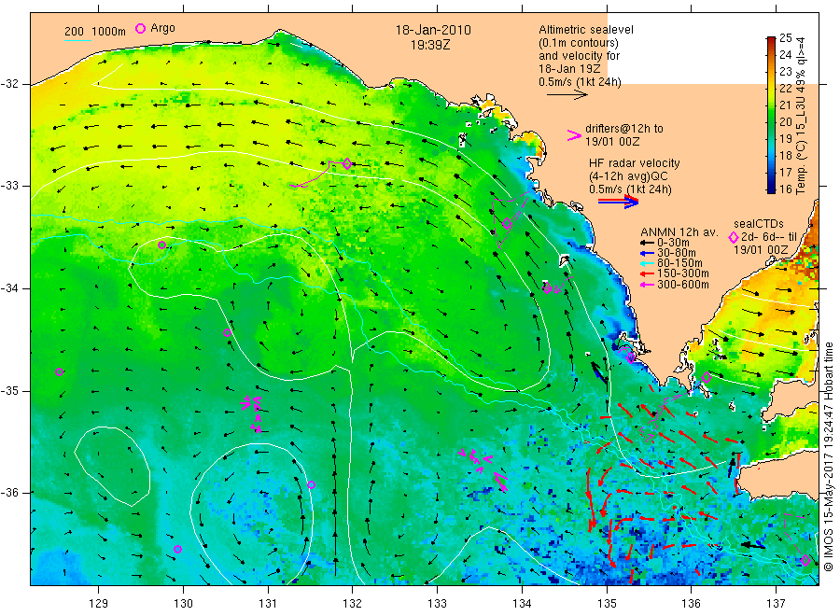
Task: Click sealCTD diamond near 135.3E 34.7S
Action: pyautogui.click(x=631, y=357)
